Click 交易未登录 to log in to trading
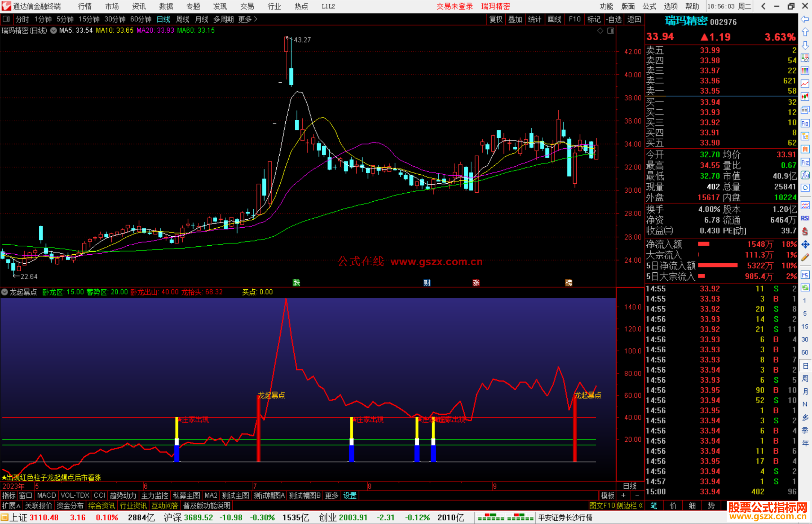The width and height of the screenshot is (812, 524). (454, 6)
